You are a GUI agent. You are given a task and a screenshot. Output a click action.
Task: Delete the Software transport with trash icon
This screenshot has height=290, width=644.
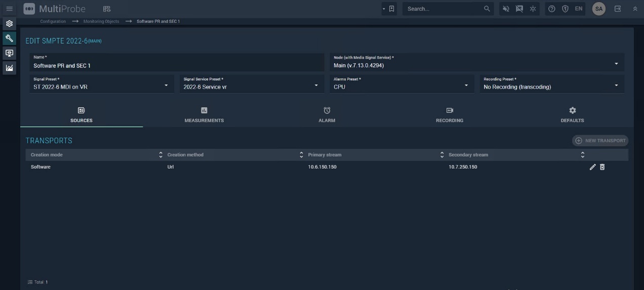[x=602, y=167]
